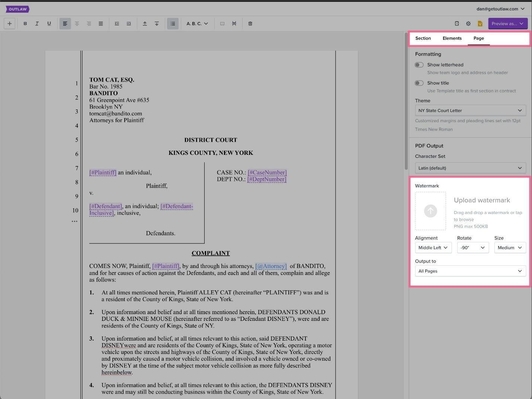Switch to the Elements tab
Image resolution: width=532 pixels, height=399 pixels.
(452, 38)
